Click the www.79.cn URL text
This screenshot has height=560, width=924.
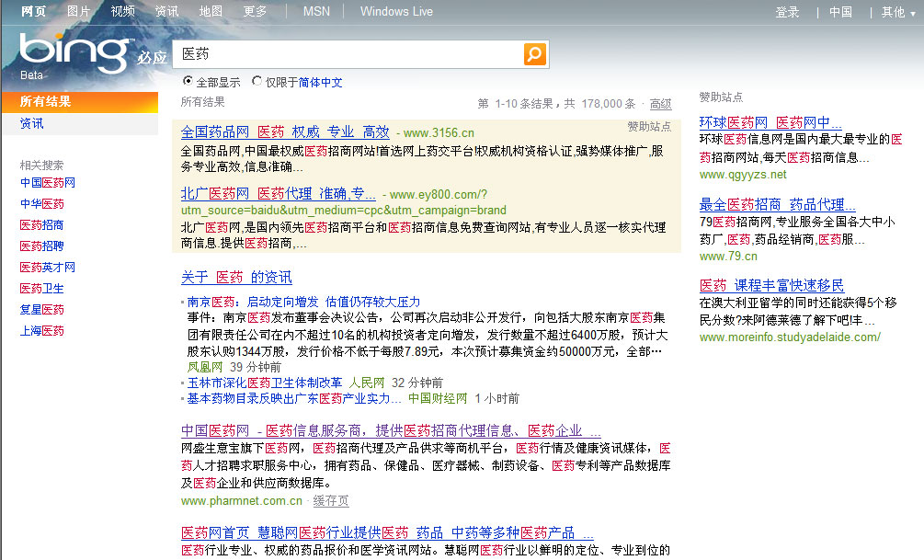point(728,257)
